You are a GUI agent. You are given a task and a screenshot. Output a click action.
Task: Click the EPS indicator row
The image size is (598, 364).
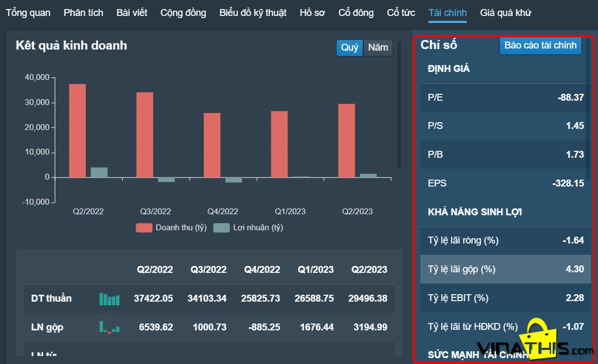tap(506, 183)
